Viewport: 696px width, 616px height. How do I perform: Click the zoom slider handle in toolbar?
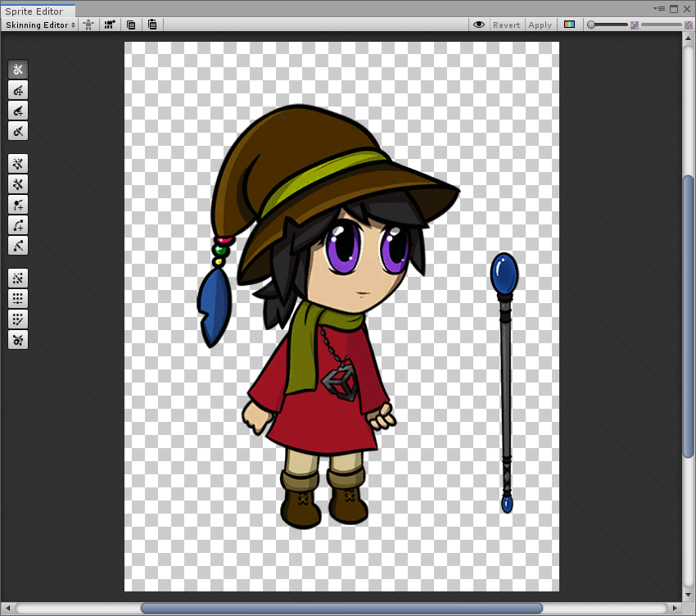591,25
